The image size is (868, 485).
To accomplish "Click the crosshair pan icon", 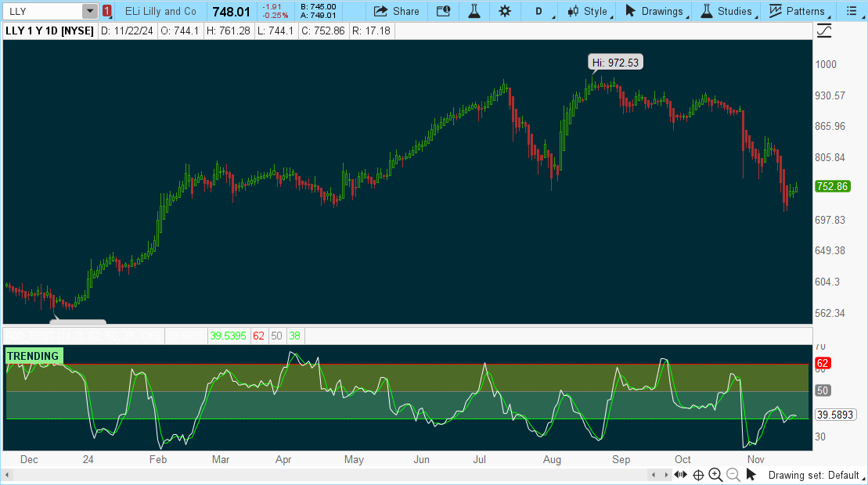I will (x=699, y=475).
